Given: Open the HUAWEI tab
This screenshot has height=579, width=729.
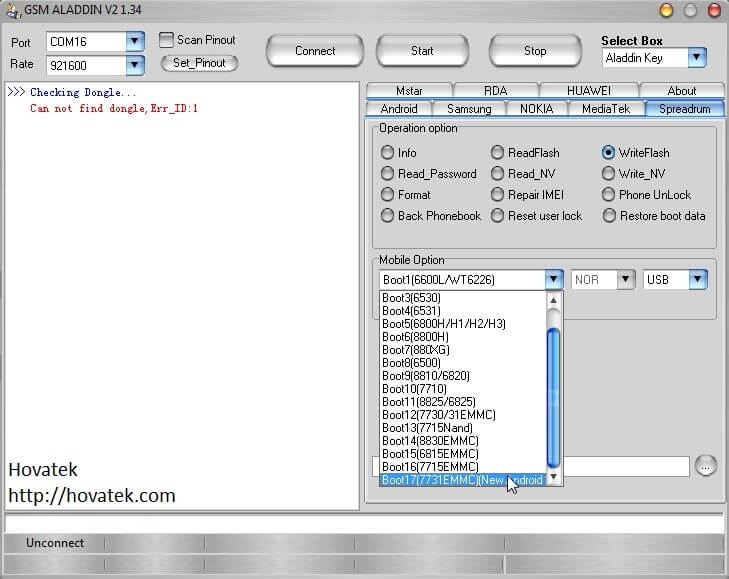Looking at the screenshot, I should point(588,90).
